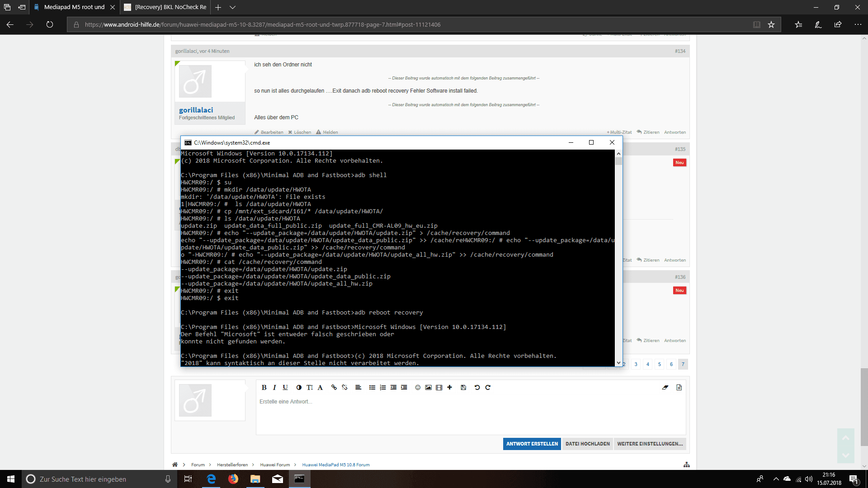Indent text in the editor
868x488 pixels.
(x=404, y=387)
